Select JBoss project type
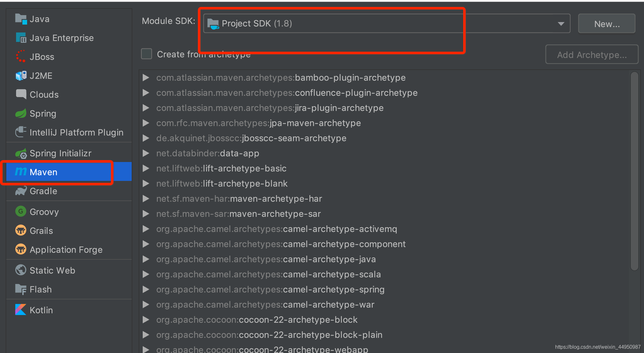The width and height of the screenshot is (644, 353). coord(69,57)
